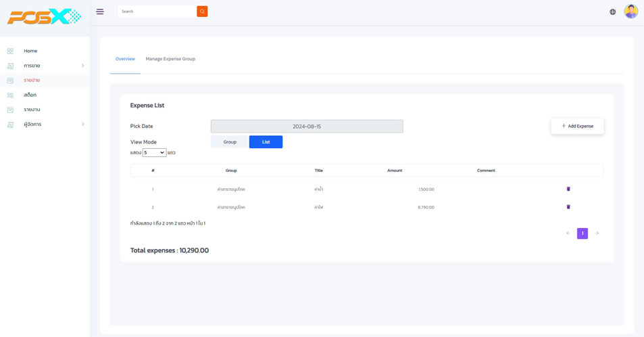Delete expense row 2 via trash icon
Viewport: 644px width, 337px height.
[568, 207]
